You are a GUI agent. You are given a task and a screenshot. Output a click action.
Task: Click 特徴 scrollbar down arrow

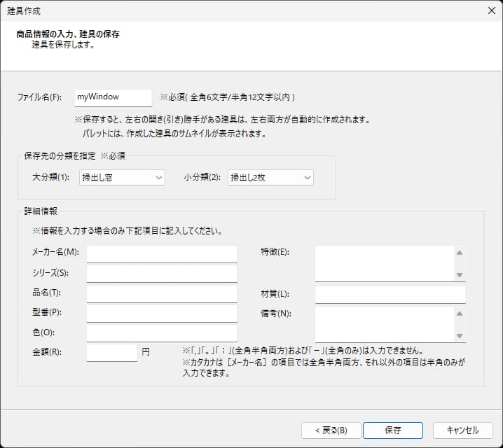[460, 275]
